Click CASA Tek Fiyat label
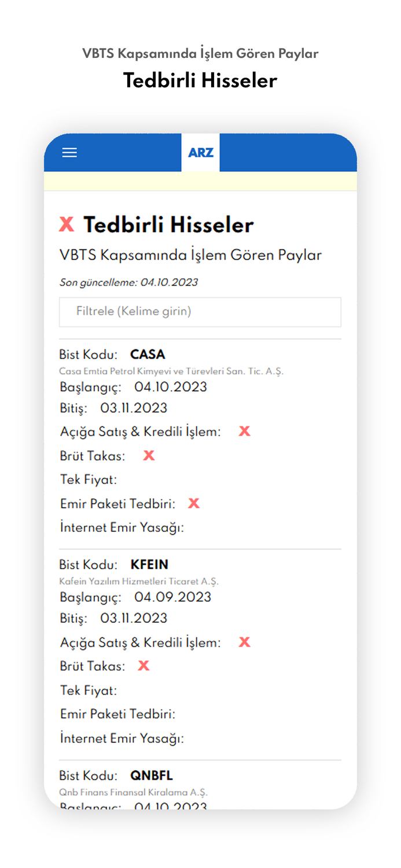This screenshot has width=401, height=868. 89,480
